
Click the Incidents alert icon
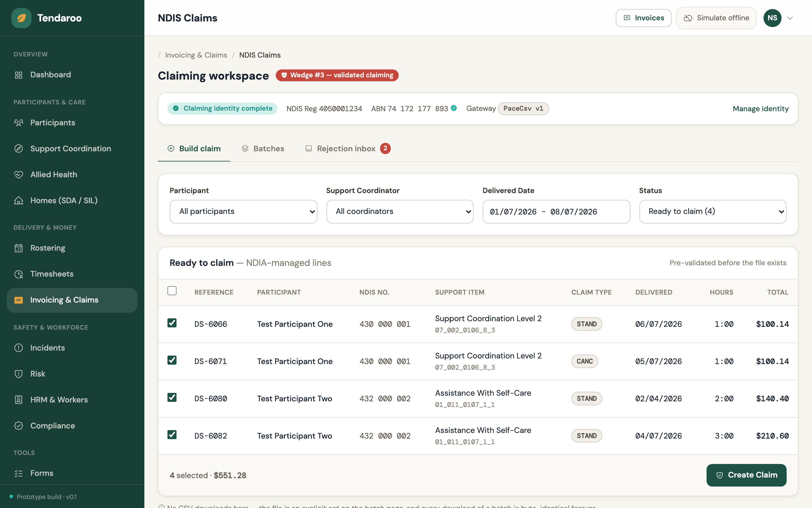coord(19,348)
